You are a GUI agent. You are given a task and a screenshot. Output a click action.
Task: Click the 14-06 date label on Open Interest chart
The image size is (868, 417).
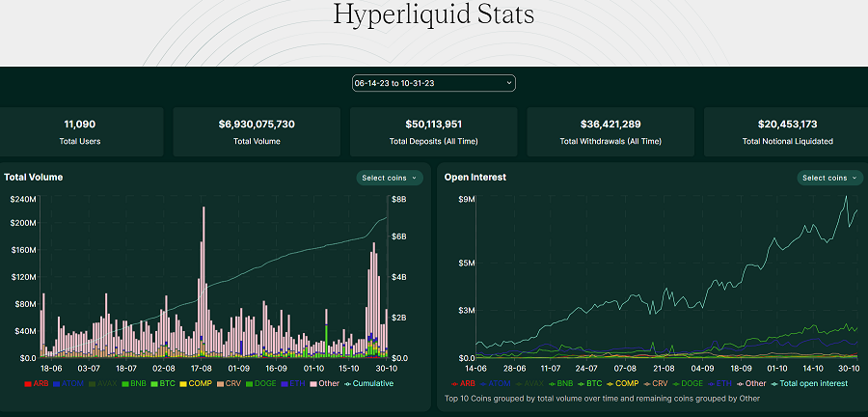(x=475, y=368)
